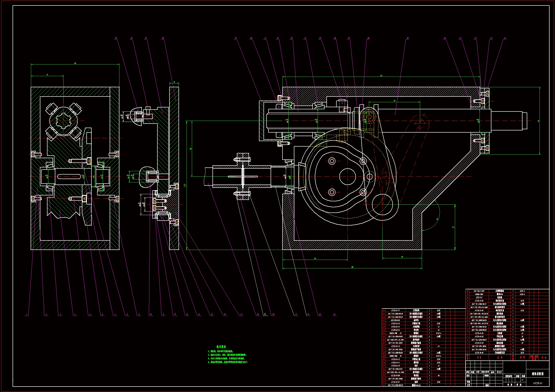The image size is (555, 392).
Task: Select the 箱体装配图 title block cell
Action: pyautogui.click(x=538, y=374)
